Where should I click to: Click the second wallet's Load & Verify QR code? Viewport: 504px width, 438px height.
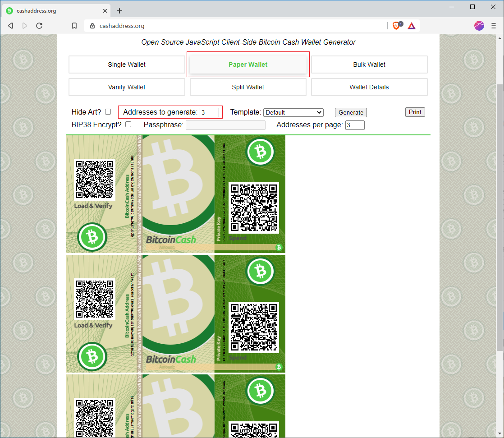coord(95,299)
